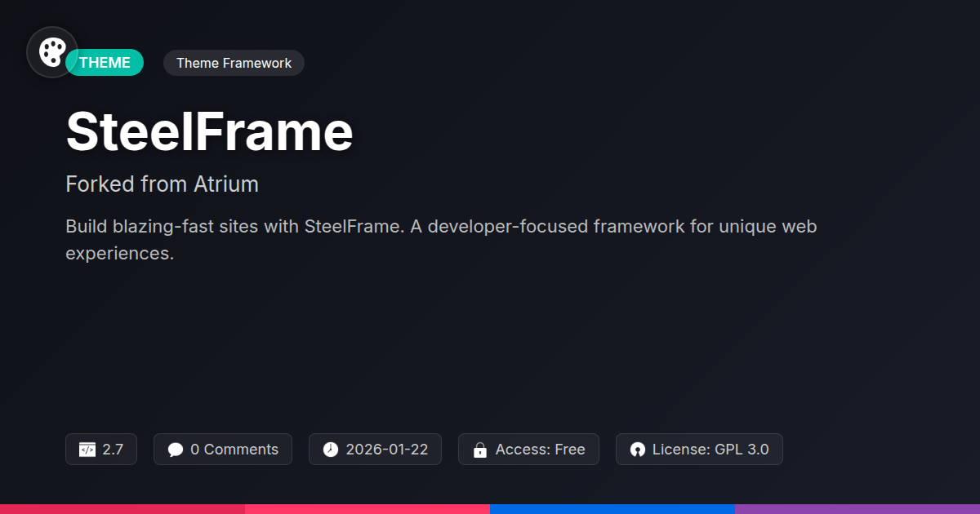
Task: Open the License: GPL 3.0 label
Action: tap(710, 450)
